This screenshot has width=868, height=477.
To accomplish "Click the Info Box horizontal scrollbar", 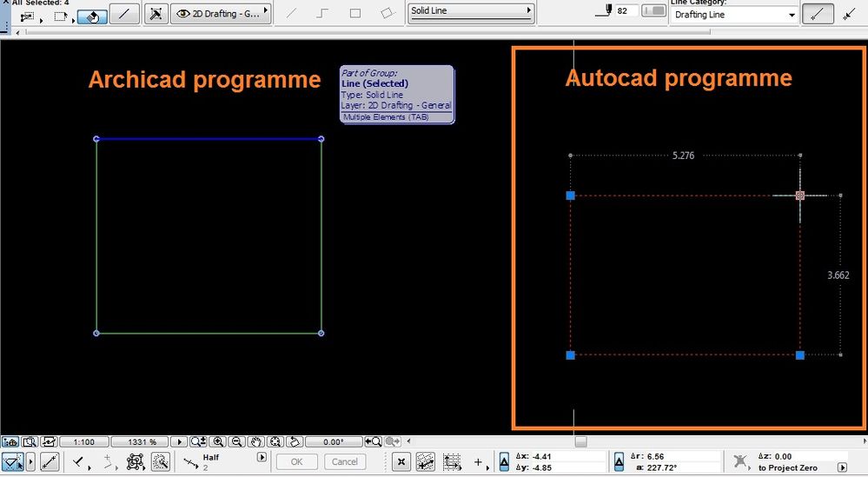I will point(368,32).
